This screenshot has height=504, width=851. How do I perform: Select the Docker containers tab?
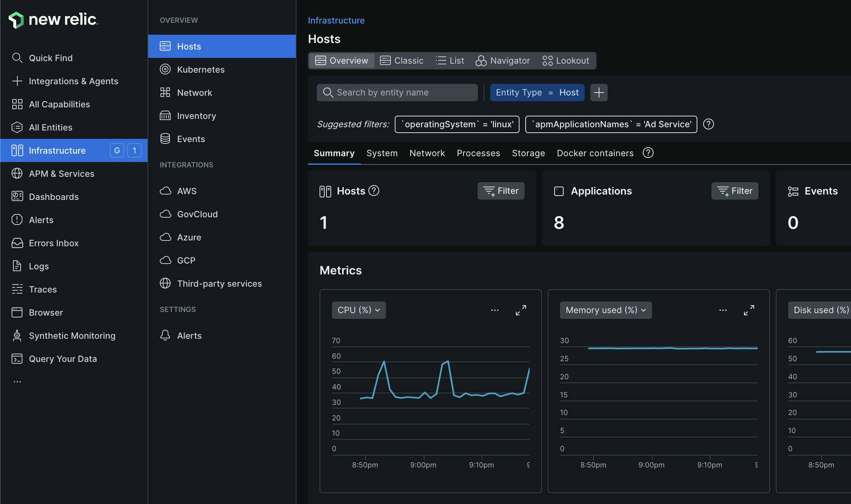pos(595,153)
